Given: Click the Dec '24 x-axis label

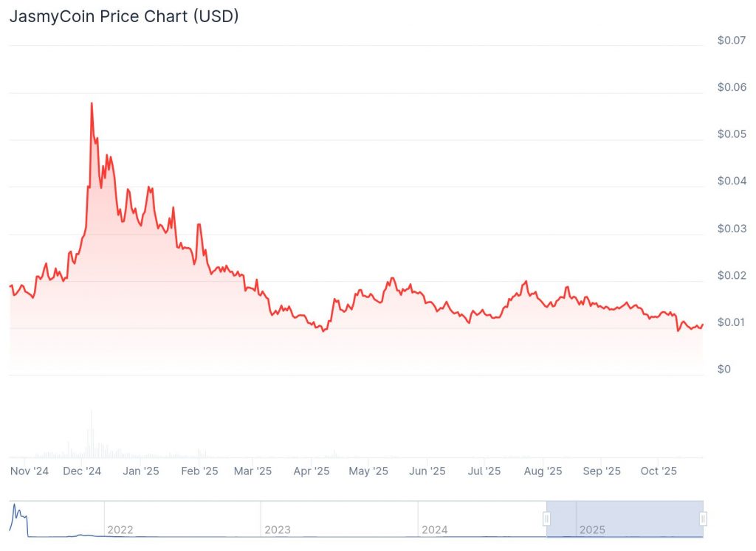Looking at the screenshot, I should [x=83, y=471].
